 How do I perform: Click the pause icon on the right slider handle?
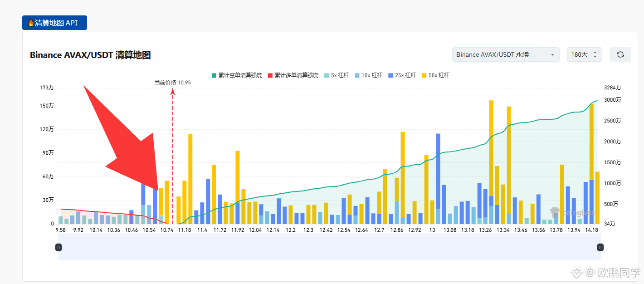(600, 247)
